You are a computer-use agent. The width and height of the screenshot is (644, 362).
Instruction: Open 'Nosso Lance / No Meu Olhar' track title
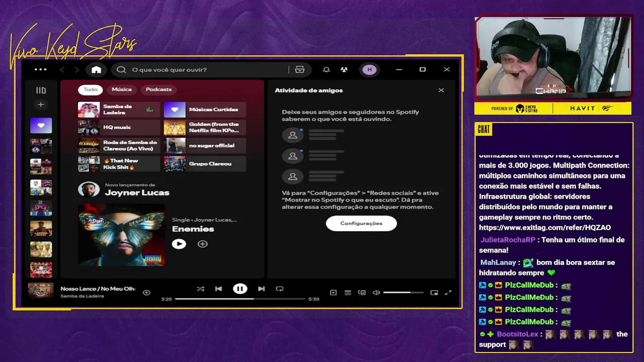tap(98, 289)
